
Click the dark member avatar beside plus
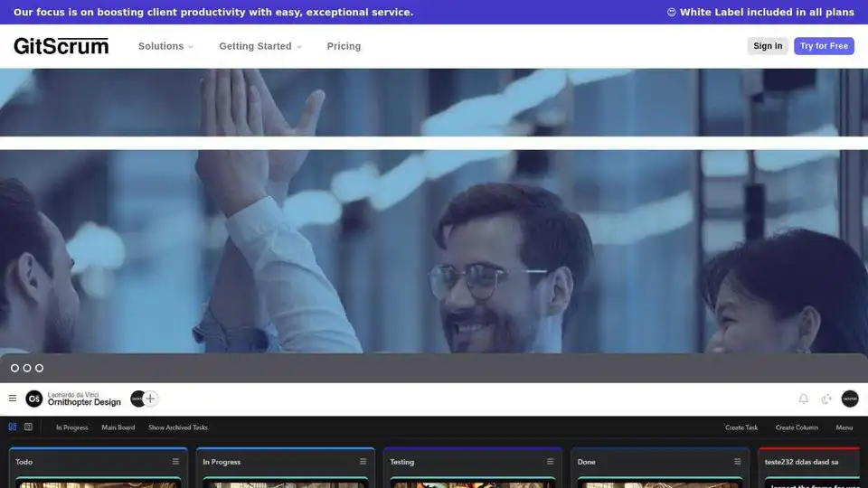pos(137,399)
